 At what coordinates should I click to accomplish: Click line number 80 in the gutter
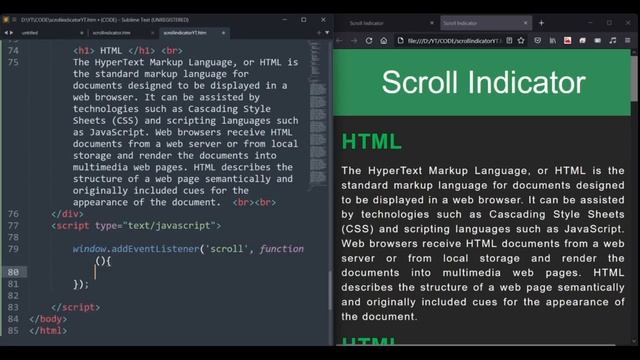pyautogui.click(x=13, y=272)
